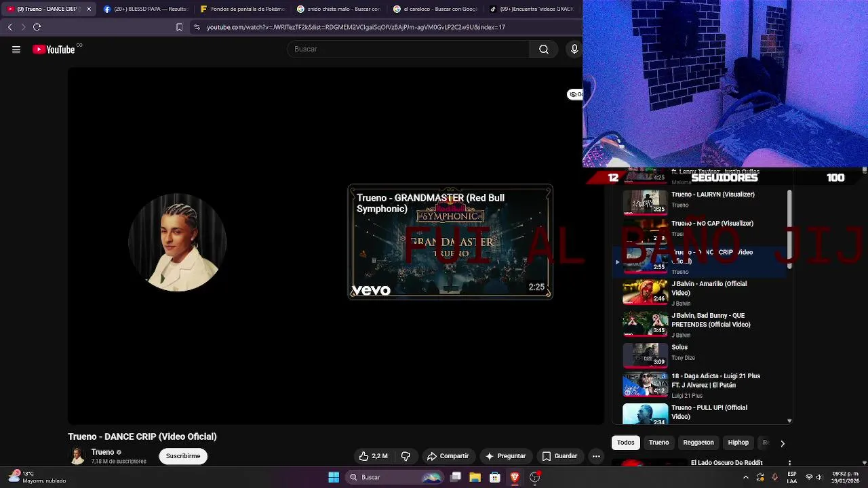Image resolution: width=868 pixels, height=488 pixels.
Task: Click the large circular Trueno end-screen avatar
Action: (x=177, y=243)
